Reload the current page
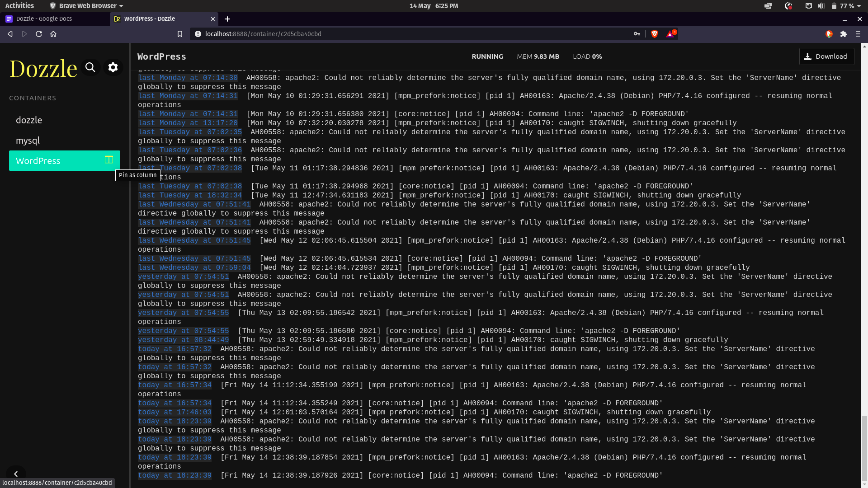 pos(39,34)
